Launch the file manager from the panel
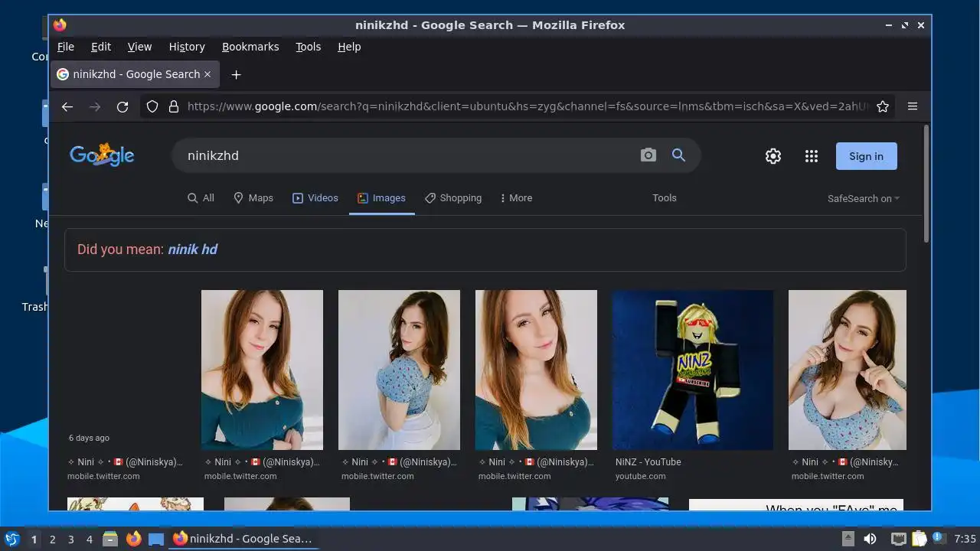980x551 pixels. 110,539
